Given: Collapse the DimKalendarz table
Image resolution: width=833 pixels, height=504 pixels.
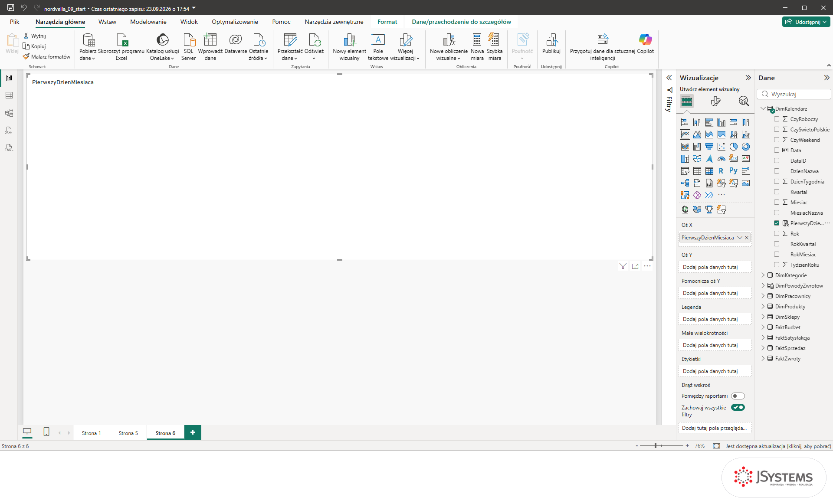Looking at the screenshot, I should tap(763, 108).
